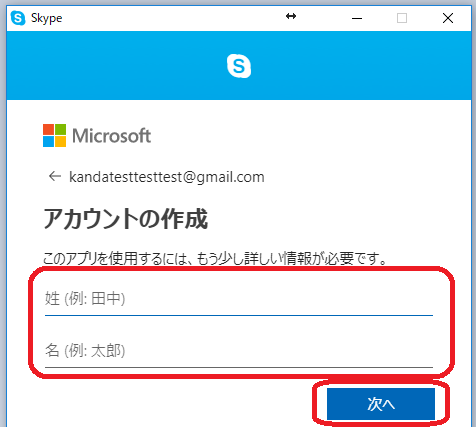Maximize the Skype window

[x=402, y=18]
